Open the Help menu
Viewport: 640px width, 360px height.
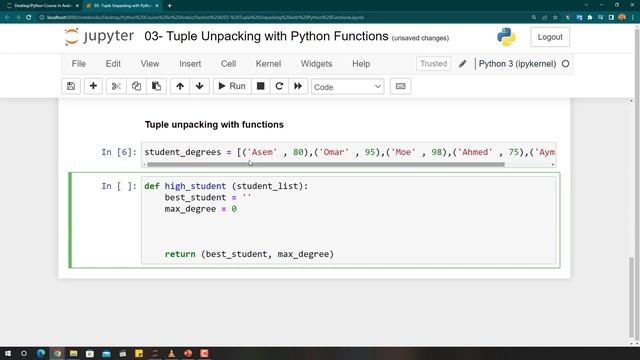(x=361, y=64)
